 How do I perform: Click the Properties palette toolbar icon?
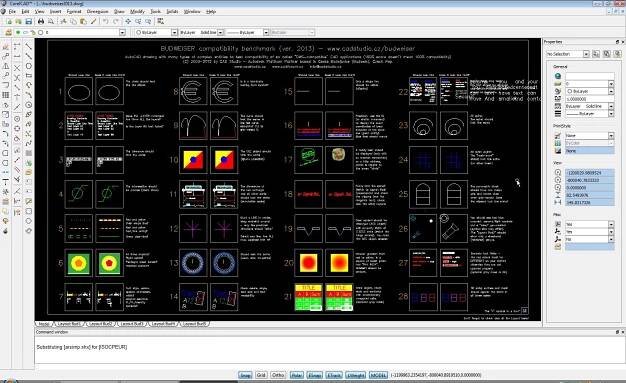tap(160, 22)
